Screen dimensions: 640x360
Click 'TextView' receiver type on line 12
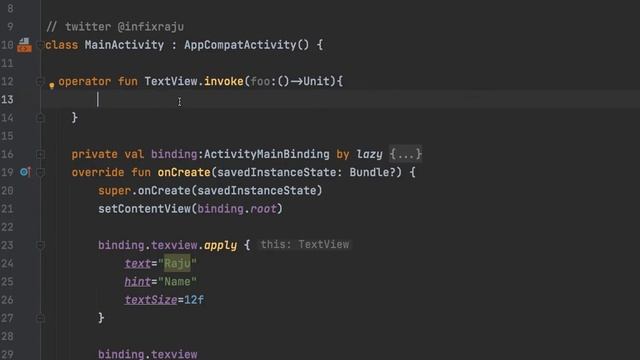171,81
